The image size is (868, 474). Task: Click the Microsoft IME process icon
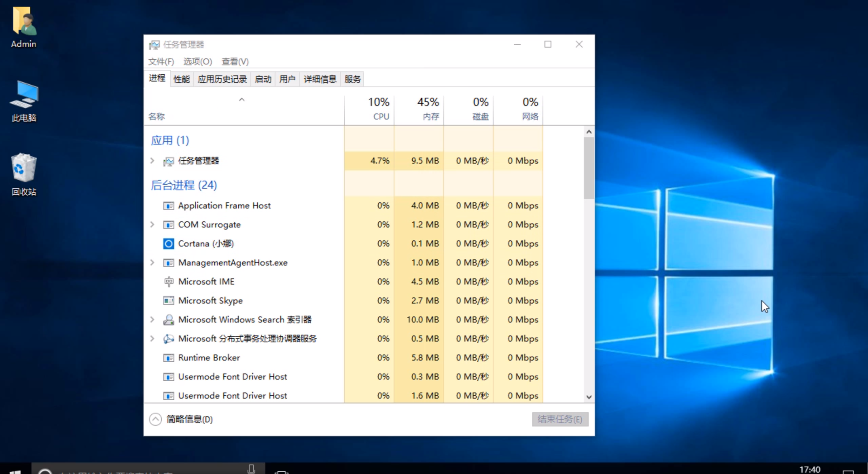coord(168,282)
